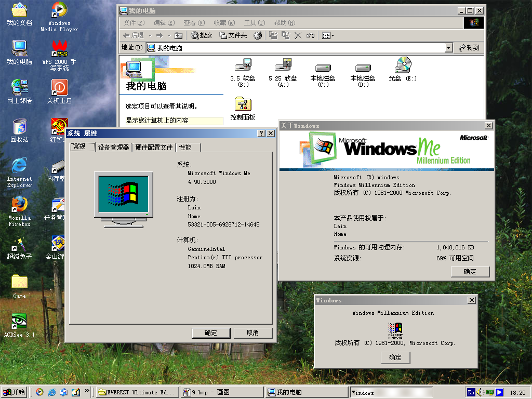Click 确定 in 关于Windows dialog
Image resolution: width=532 pixels, height=399 pixels.
(x=470, y=272)
